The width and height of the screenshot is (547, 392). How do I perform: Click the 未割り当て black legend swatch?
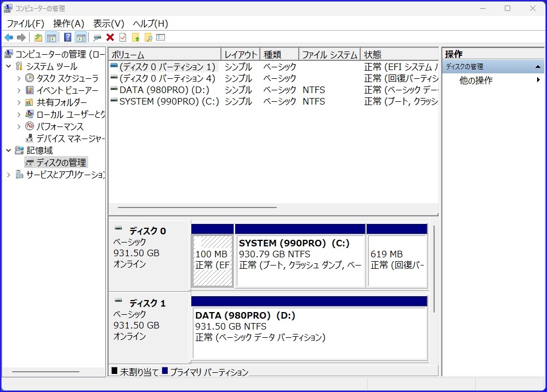point(115,371)
